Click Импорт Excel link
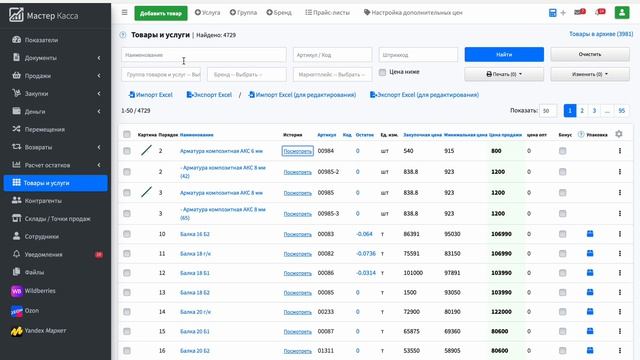The height and width of the screenshot is (360, 640). (151, 95)
